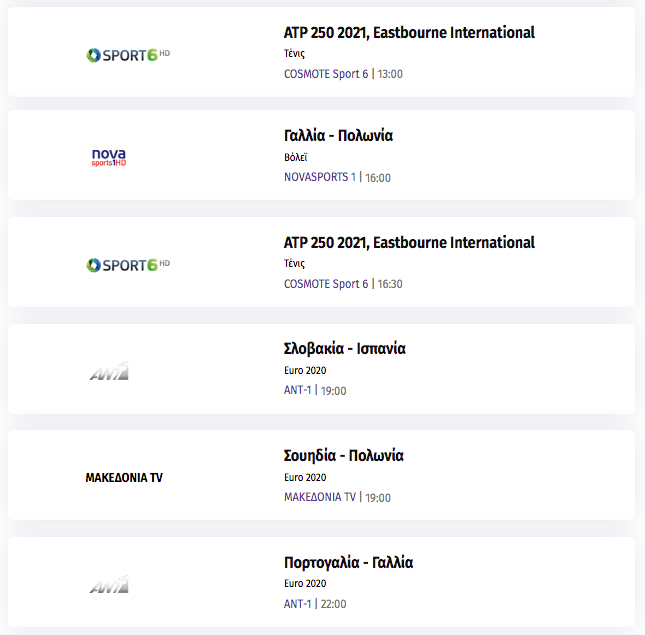Follow the NOVASPORTS 1 channel link
645x635 pixels.
[x=320, y=177]
